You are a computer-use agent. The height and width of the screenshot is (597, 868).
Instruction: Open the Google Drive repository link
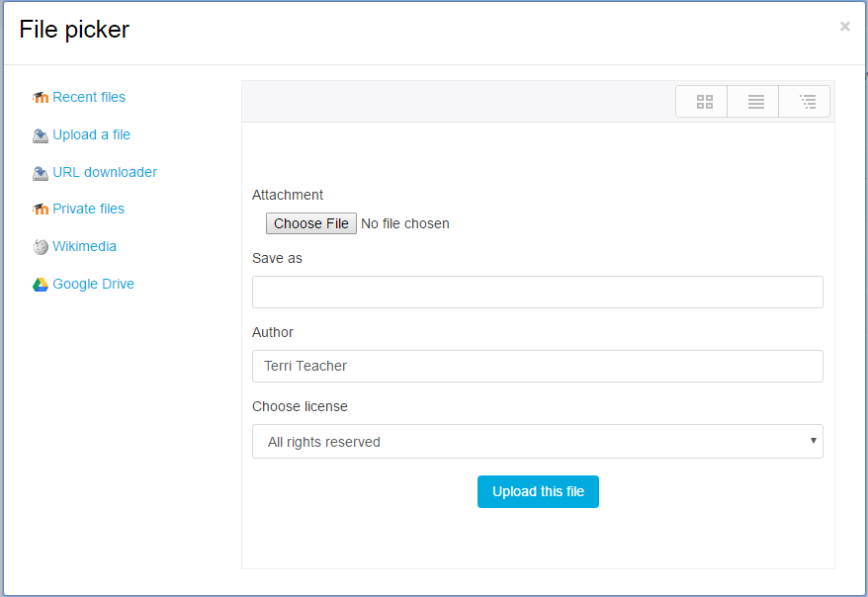coord(93,284)
